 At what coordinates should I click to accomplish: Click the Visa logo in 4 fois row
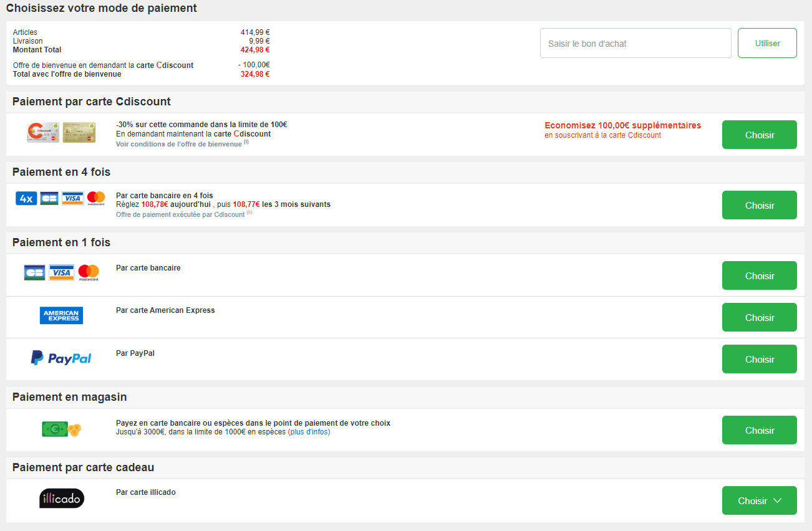click(x=72, y=198)
